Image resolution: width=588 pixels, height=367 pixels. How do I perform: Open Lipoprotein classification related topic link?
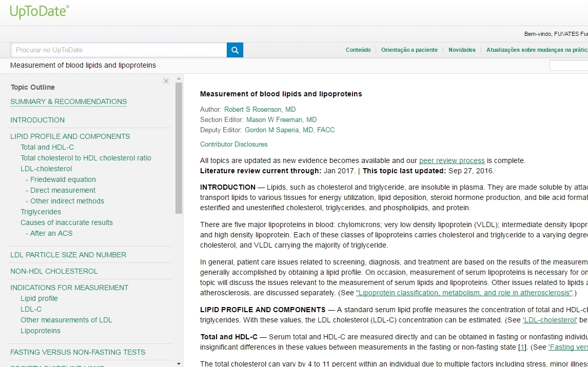point(464,293)
